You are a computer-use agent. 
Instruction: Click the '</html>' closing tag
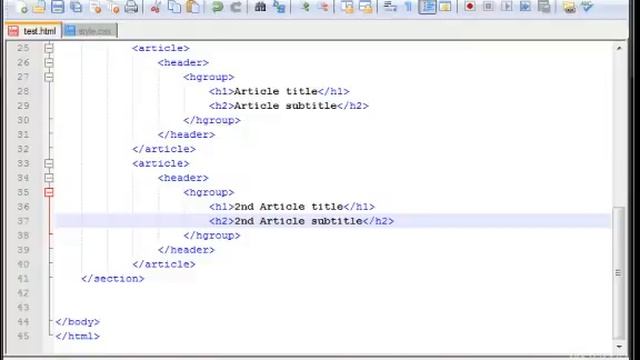[78, 336]
